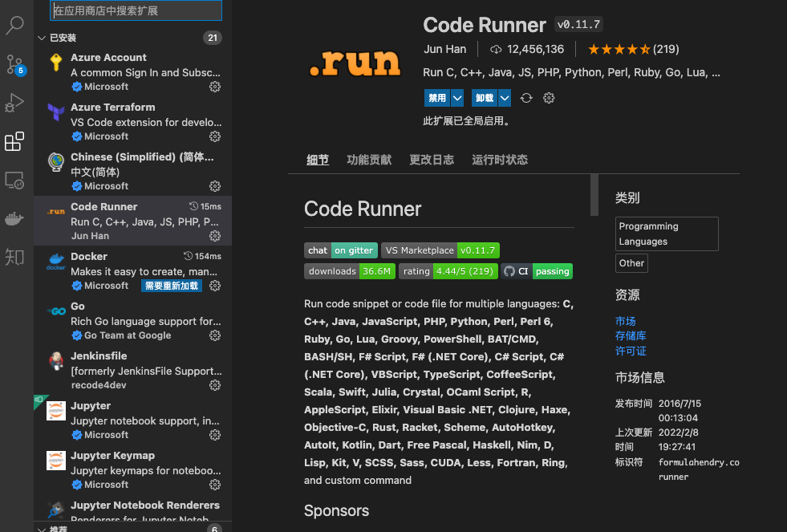Image resolution: width=787 pixels, height=532 pixels.
Task: Open gear settings for Azure Account extension
Action: [x=215, y=87]
